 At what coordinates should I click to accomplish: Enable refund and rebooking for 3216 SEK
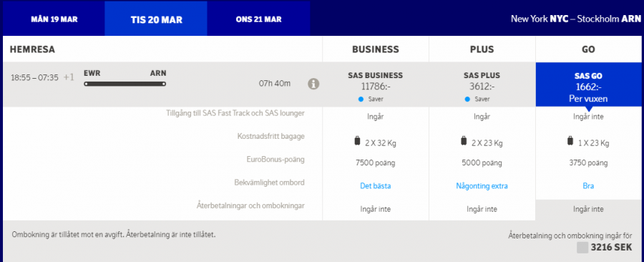click(582, 248)
